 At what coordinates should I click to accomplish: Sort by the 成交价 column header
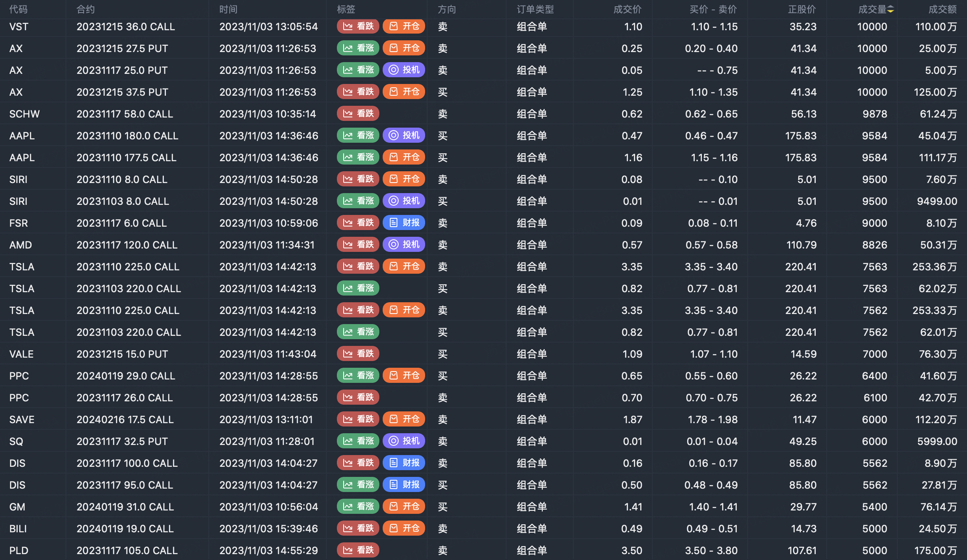click(627, 9)
